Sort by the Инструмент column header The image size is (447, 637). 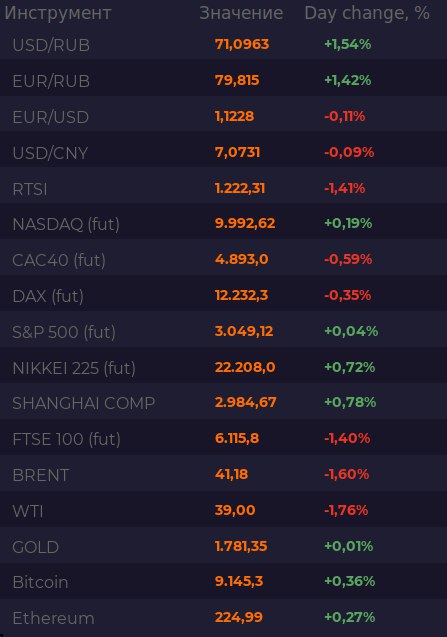point(58,13)
